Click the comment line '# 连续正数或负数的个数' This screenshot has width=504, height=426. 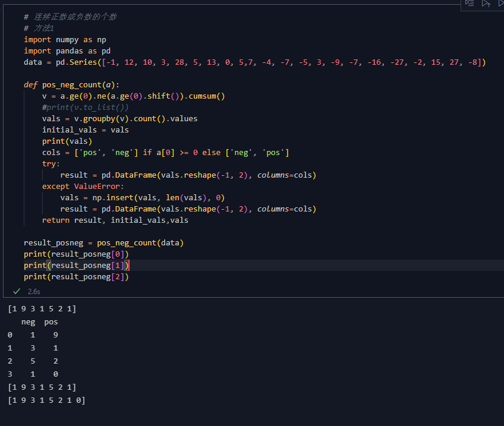[x=70, y=17]
